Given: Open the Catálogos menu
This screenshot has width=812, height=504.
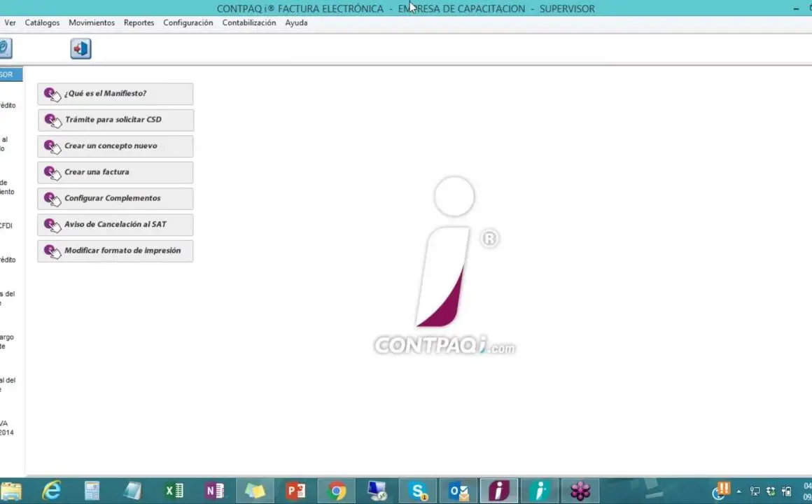Looking at the screenshot, I should click(42, 22).
